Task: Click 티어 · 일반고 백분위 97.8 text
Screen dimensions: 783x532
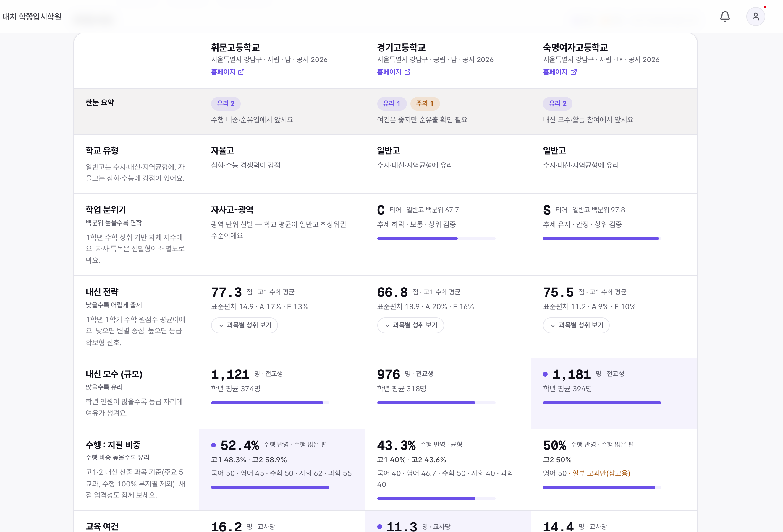Action: [590, 210]
